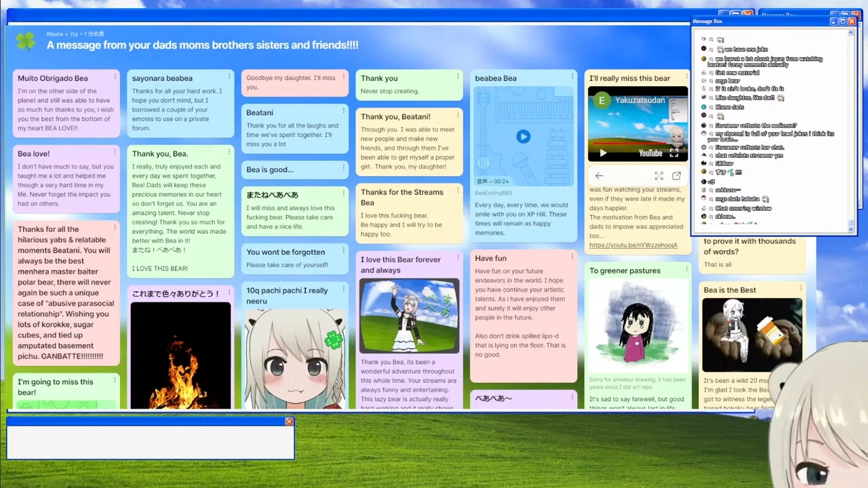Open the fire image in これまで色々ありがとう！ card
868x488 pixels.
tap(180, 356)
